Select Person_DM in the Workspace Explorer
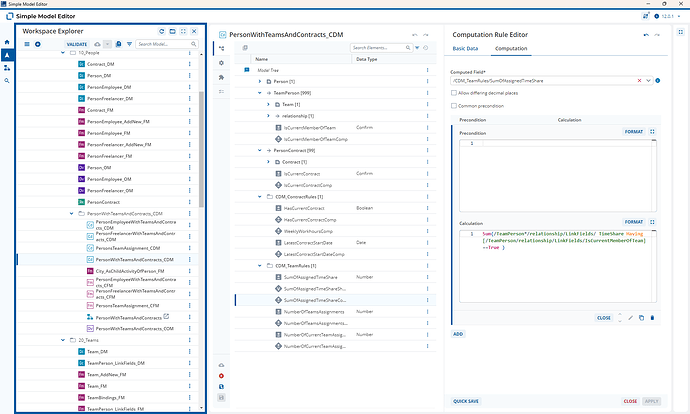This screenshot has height=414, width=690. [99, 76]
